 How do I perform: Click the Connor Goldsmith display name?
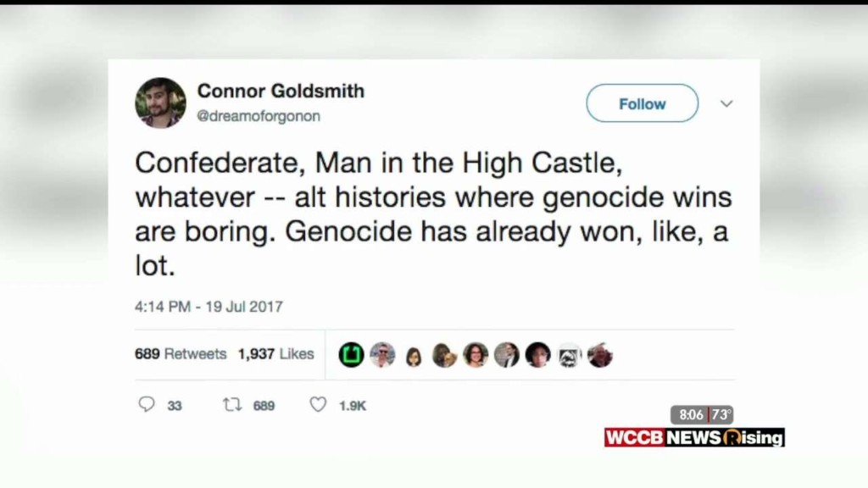pyautogui.click(x=281, y=91)
